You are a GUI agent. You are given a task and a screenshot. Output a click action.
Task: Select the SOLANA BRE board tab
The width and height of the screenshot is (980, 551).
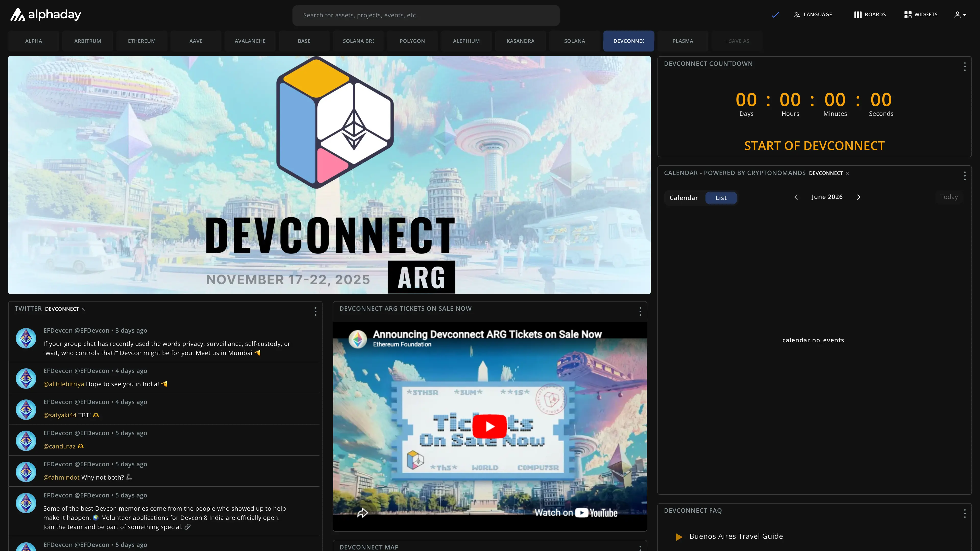click(x=358, y=41)
